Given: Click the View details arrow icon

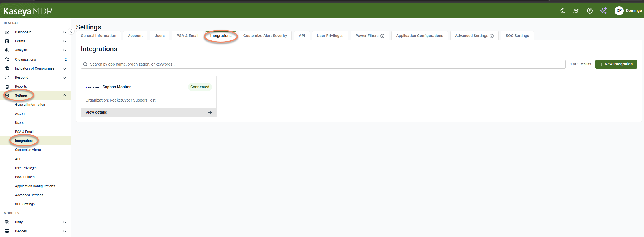Looking at the screenshot, I should coord(210,113).
